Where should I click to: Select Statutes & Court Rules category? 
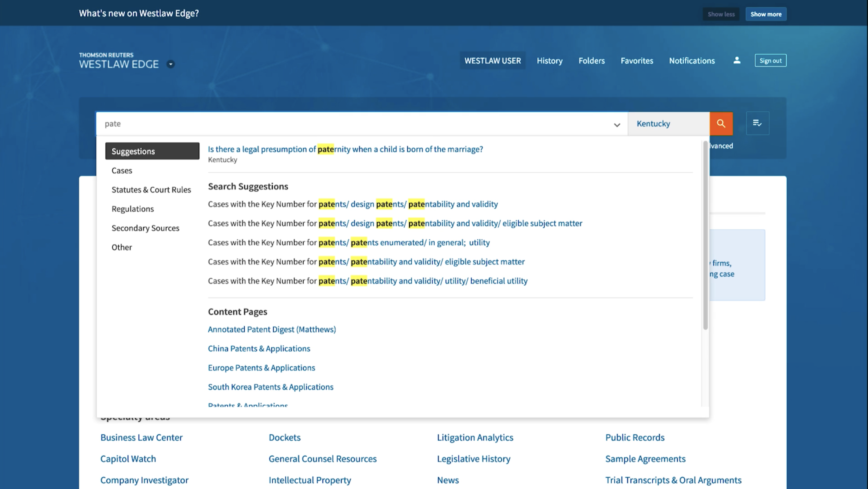151,189
